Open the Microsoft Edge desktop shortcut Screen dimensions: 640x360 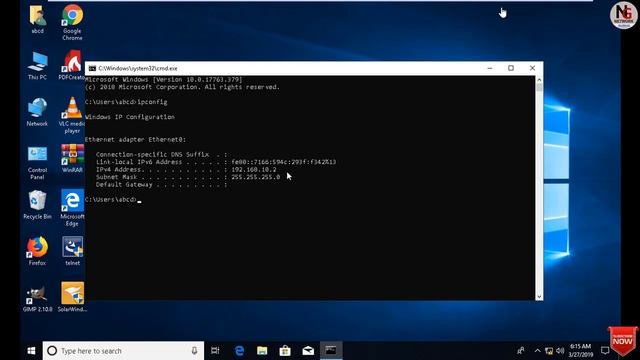coord(72,208)
